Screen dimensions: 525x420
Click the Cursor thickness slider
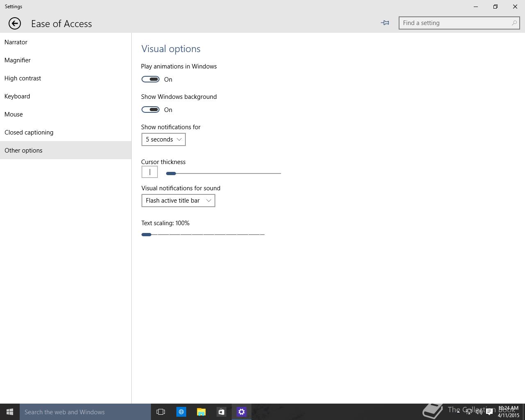click(224, 173)
